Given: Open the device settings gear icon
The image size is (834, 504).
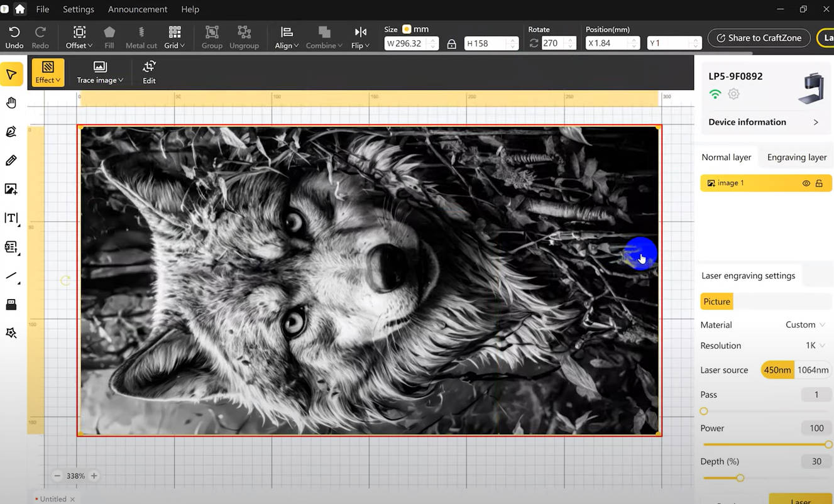Looking at the screenshot, I should click(x=733, y=94).
